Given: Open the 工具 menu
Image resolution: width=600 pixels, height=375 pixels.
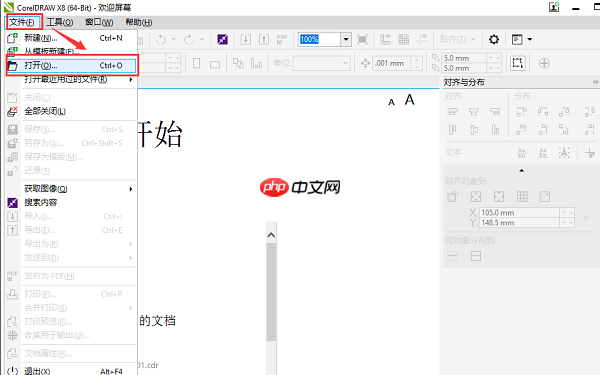Looking at the screenshot, I should tap(60, 23).
